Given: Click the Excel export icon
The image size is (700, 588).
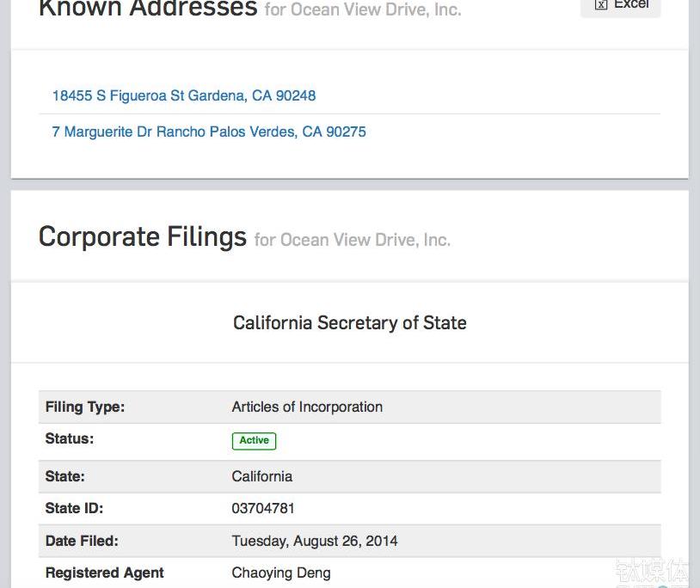Looking at the screenshot, I should point(601,5).
